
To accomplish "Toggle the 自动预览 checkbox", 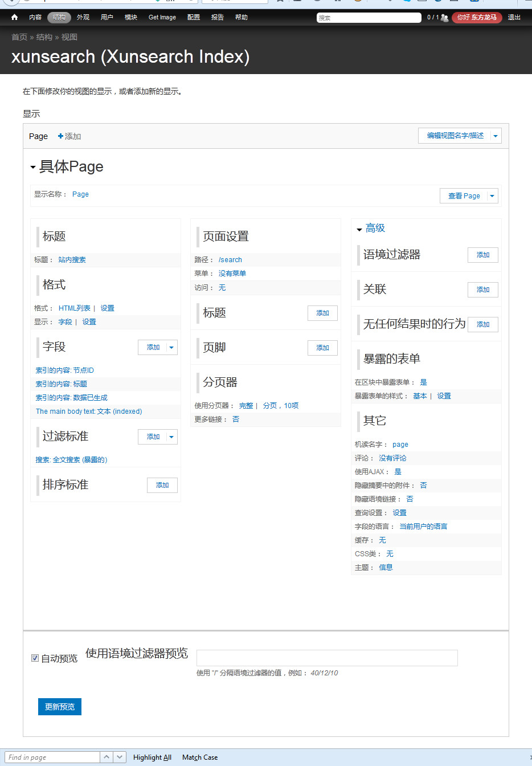I will (35, 658).
